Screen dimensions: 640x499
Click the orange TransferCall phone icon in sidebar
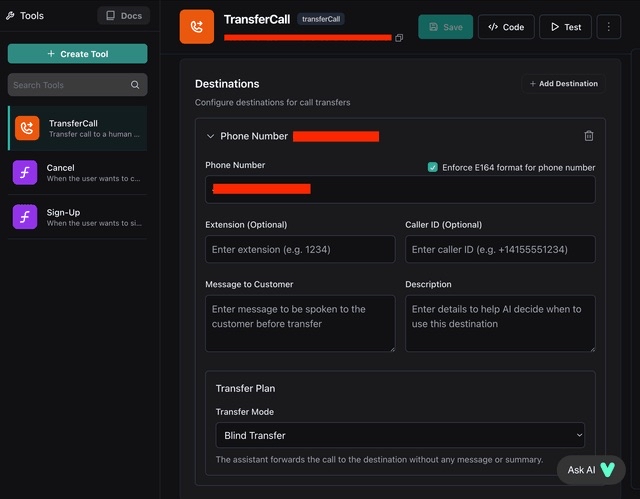27,128
